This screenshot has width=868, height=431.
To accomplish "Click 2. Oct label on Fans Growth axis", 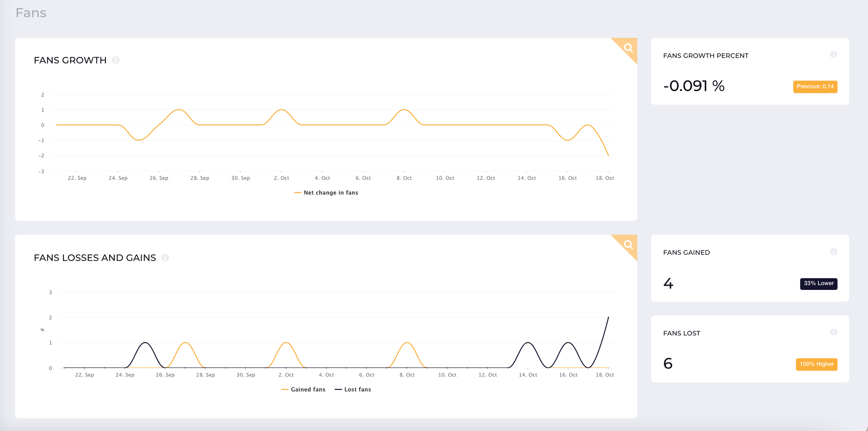I will (281, 178).
